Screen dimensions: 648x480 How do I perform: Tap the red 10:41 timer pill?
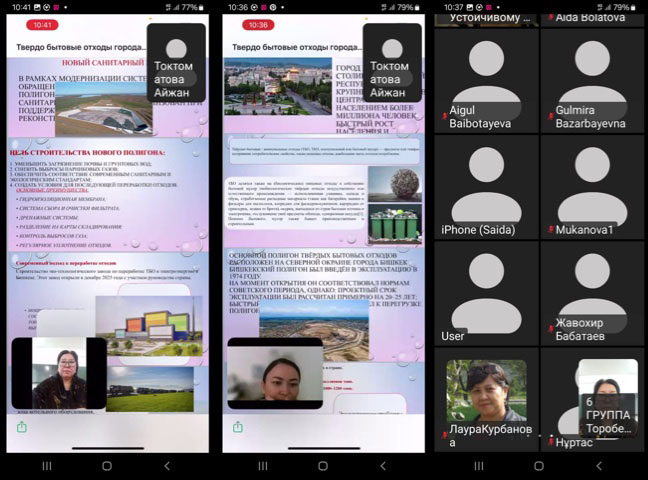click(42, 25)
